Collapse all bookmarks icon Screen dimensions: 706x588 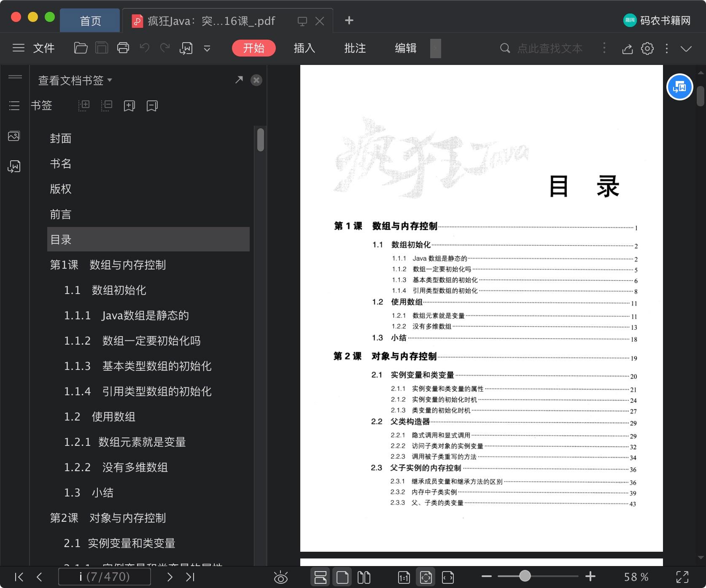point(107,105)
